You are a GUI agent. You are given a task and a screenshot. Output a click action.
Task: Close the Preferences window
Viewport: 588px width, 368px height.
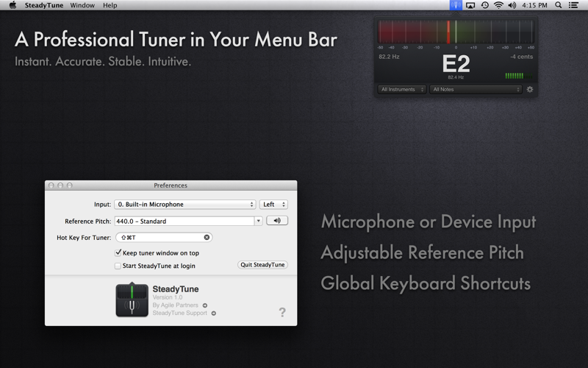click(x=51, y=185)
